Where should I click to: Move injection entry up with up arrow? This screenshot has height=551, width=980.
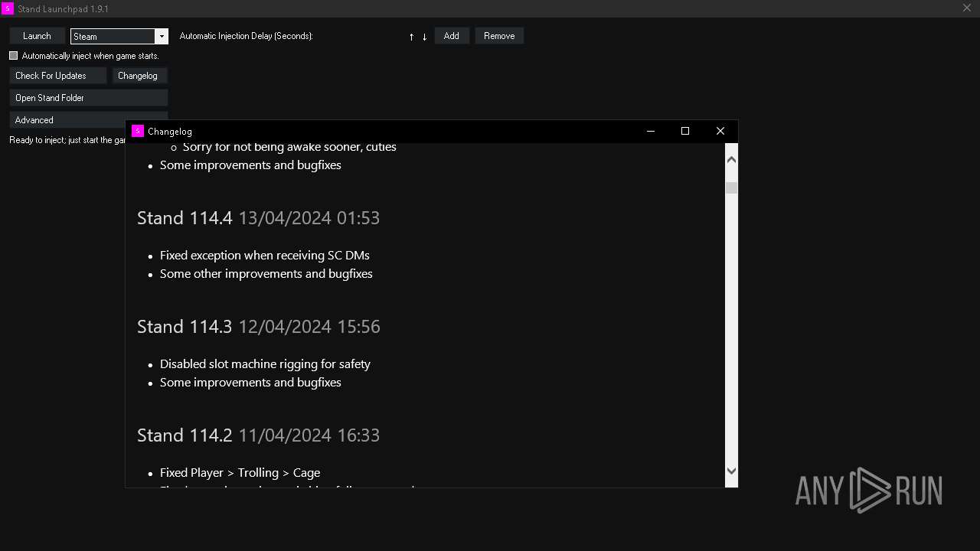coord(411,37)
